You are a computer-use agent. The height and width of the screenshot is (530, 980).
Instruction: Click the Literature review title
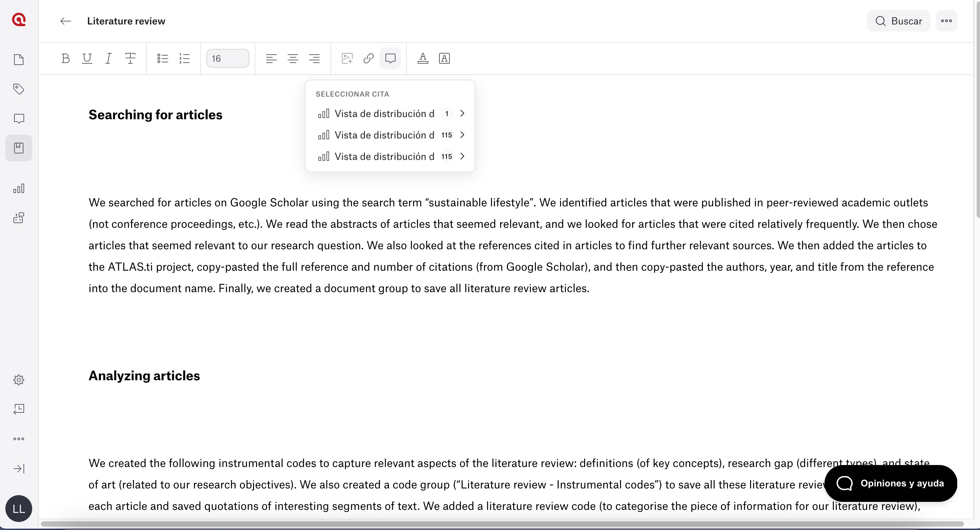[x=126, y=21]
